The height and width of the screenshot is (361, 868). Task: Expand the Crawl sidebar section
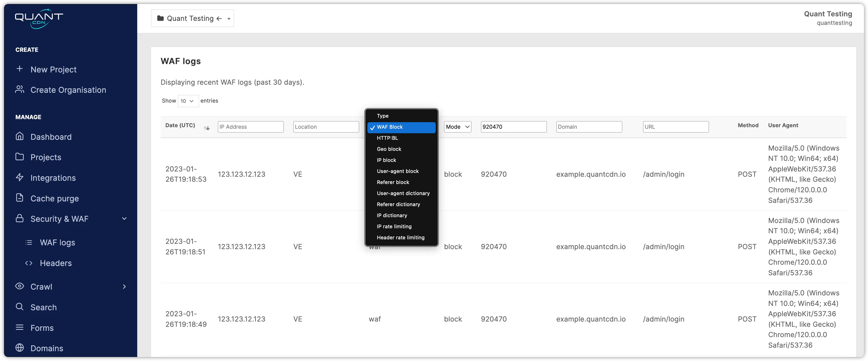pos(124,287)
